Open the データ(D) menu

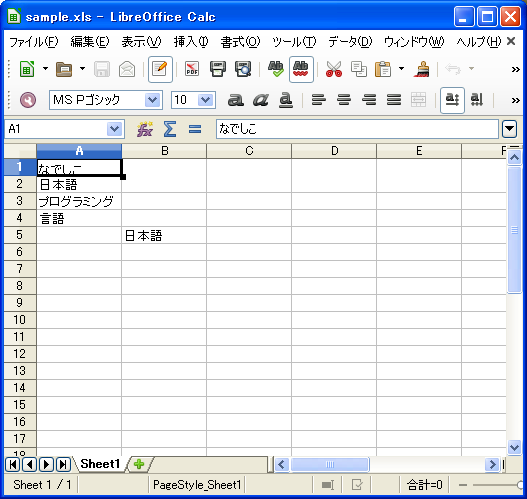point(350,42)
